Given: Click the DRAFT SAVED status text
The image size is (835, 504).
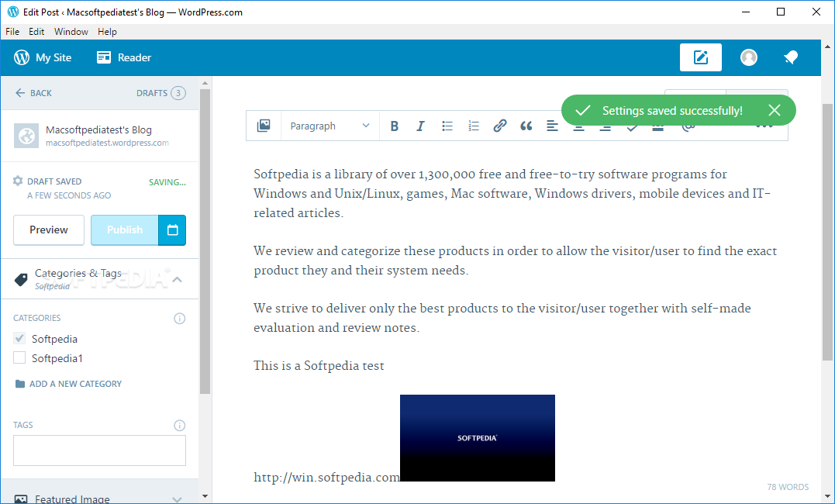Looking at the screenshot, I should pos(54,181).
